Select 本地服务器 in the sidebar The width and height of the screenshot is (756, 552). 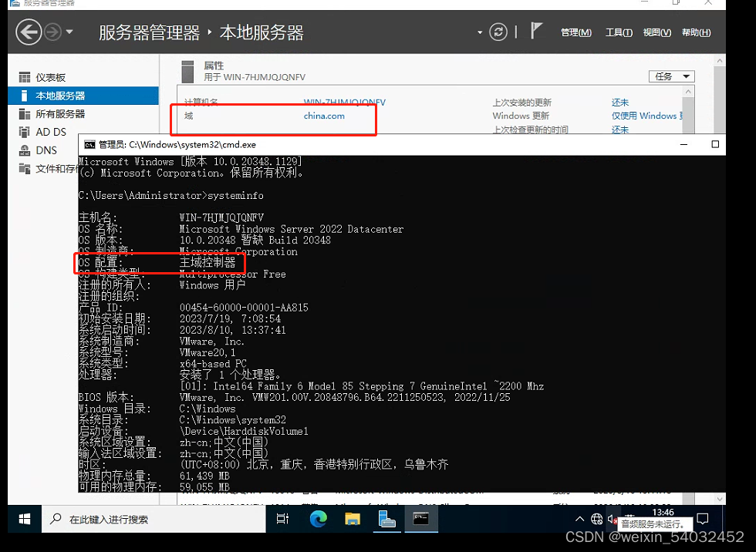pyautogui.click(x=83, y=96)
